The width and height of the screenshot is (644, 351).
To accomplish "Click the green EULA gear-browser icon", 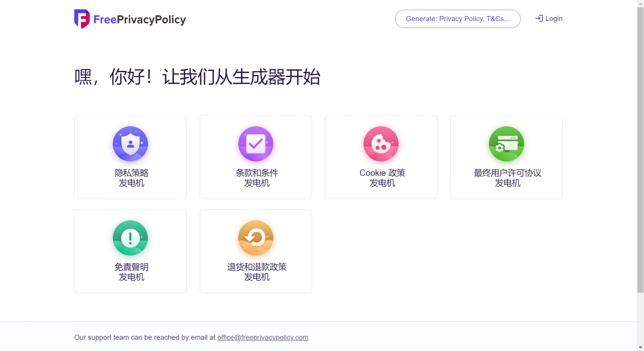I will coord(506,144).
